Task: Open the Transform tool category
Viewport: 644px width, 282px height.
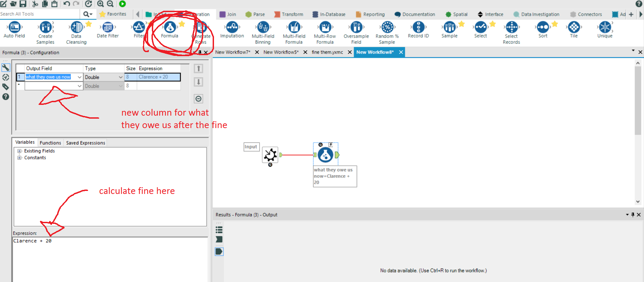Action: coord(289,14)
